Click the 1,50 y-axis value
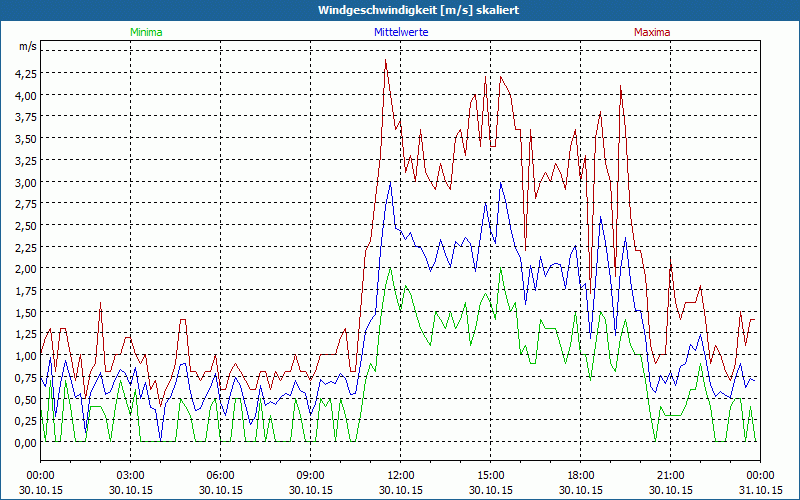The image size is (800, 500). tap(26, 312)
